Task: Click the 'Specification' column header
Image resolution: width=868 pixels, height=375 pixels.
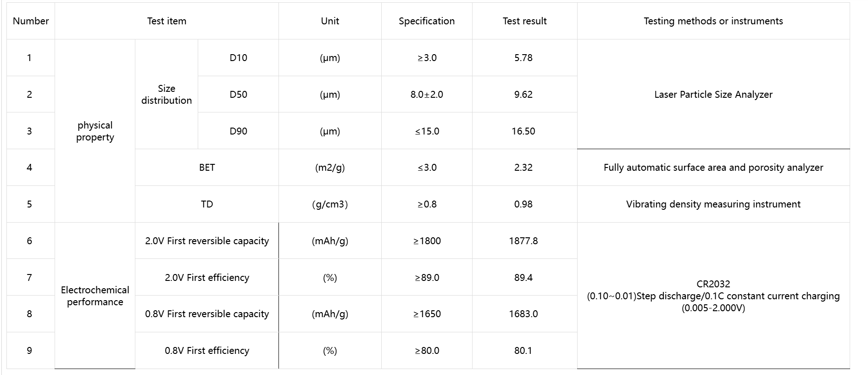Action: [x=427, y=21]
